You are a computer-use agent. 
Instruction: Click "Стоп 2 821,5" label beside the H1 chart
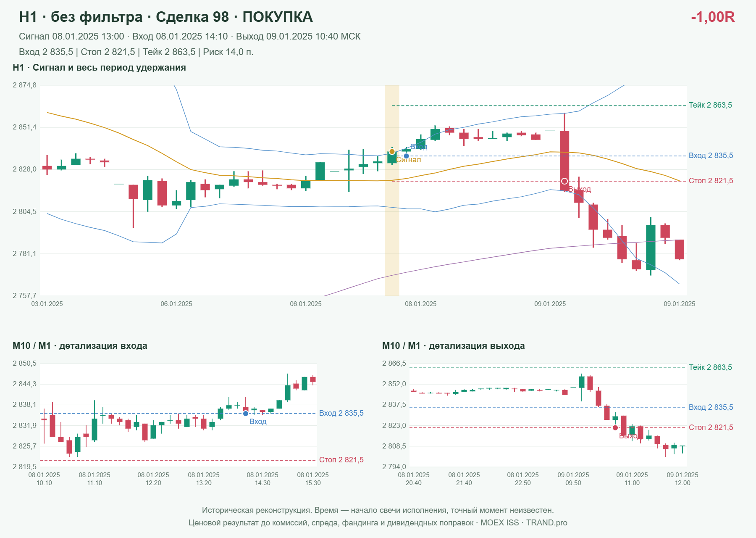click(711, 181)
